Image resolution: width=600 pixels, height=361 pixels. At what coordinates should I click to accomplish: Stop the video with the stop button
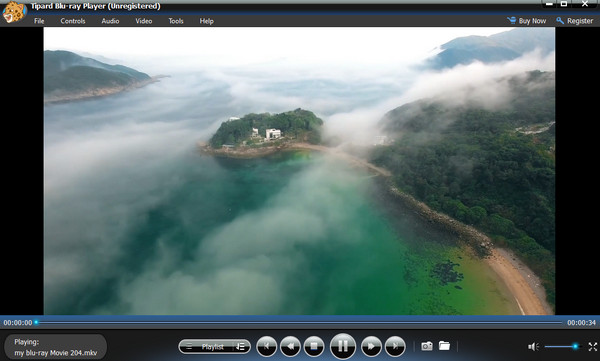tap(314, 346)
